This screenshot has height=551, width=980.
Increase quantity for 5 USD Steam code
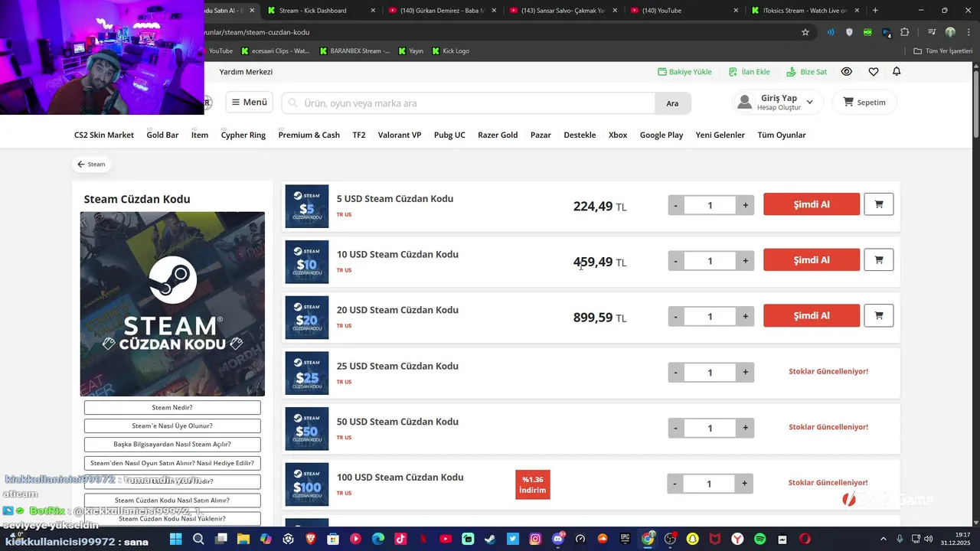(745, 205)
